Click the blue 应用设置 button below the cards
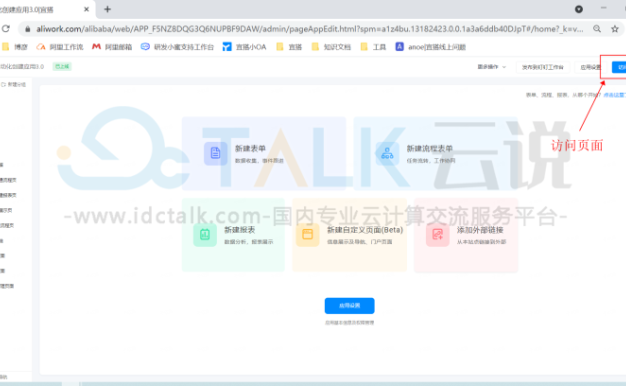The image size is (626, 386). 349,306
